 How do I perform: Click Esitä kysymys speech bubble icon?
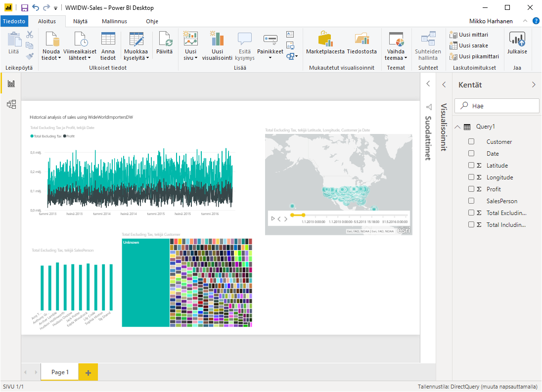(245, 39)
